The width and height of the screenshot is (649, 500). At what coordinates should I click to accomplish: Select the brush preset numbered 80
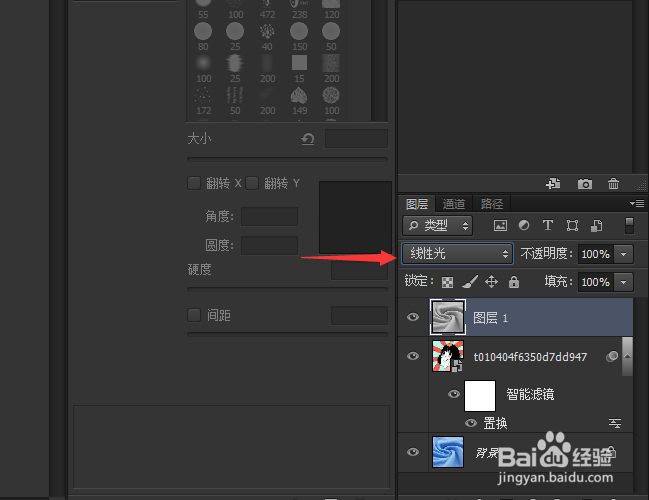tap(203, 36)
